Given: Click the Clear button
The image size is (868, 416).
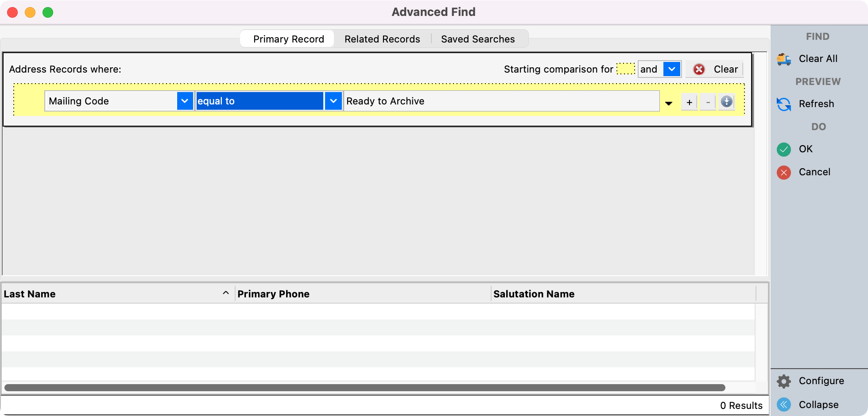Looking at the screenshot, I should [x=726, y=69].
